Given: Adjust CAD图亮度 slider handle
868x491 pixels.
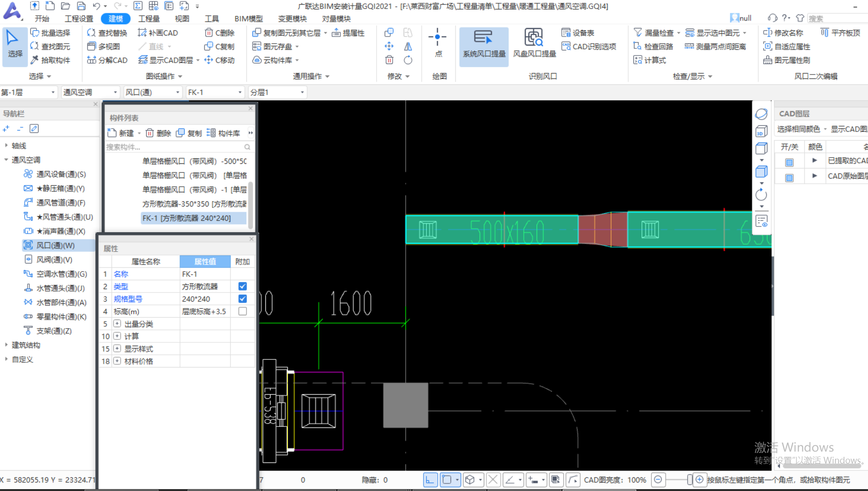Looking at the screenshot, I should (x=690, y=480).
